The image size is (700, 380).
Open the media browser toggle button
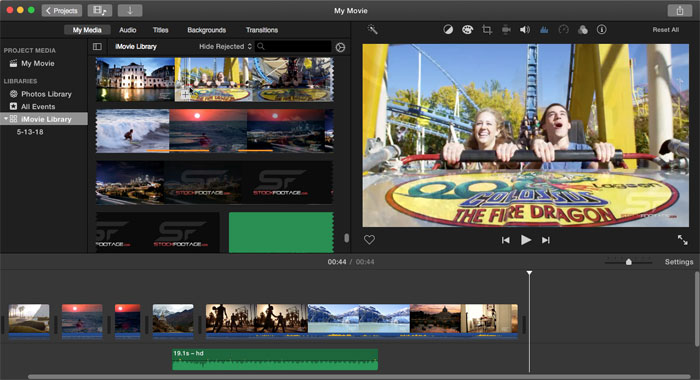(x=100, y=10)
